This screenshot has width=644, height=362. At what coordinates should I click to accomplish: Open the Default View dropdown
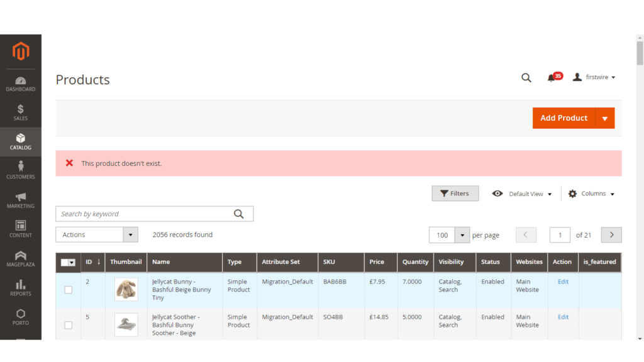(530, 194)
